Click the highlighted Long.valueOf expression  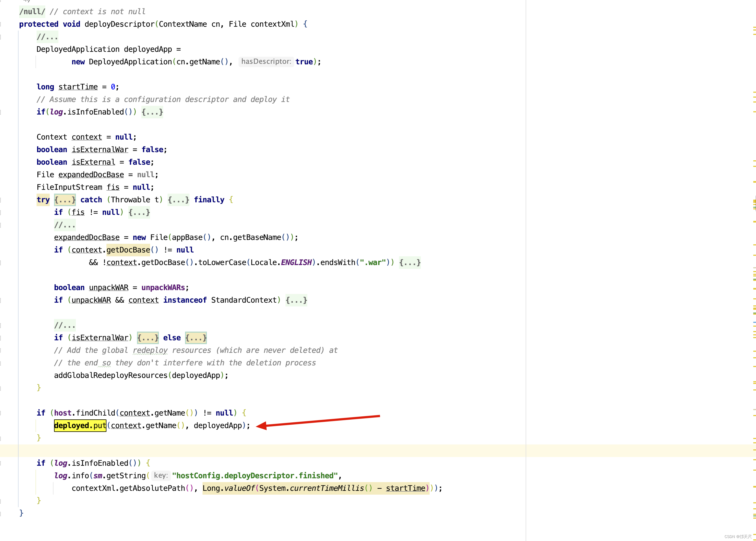click(x=316, y=488)
